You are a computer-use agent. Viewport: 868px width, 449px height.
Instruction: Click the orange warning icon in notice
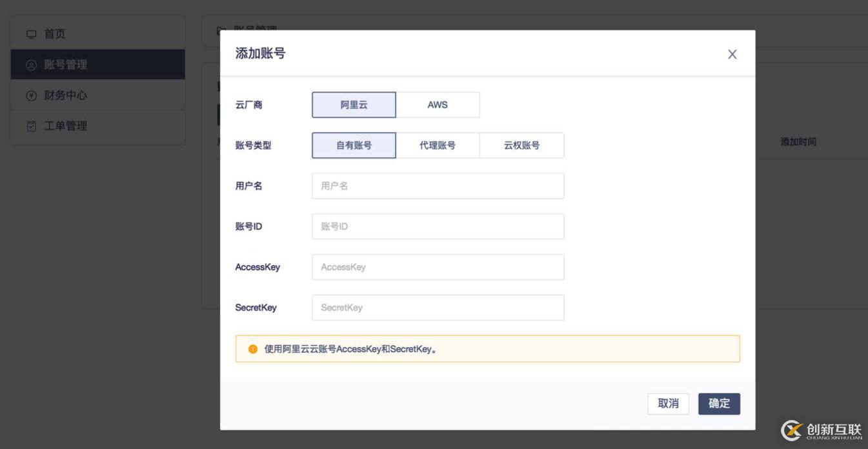[253, 349]
